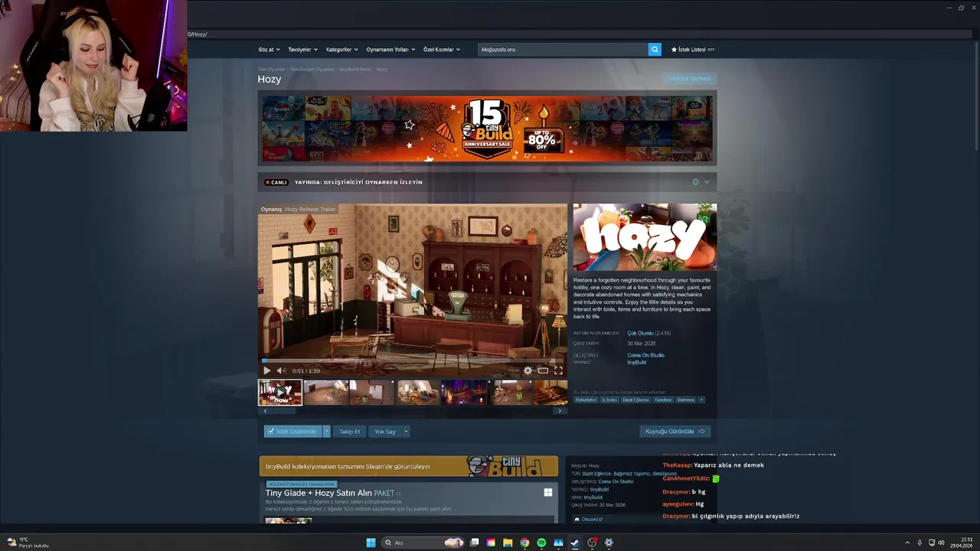980x551 pixels.
Task: Toggle theater mode on the trailer
Action: pyautogui.click(x=543, y=370)
